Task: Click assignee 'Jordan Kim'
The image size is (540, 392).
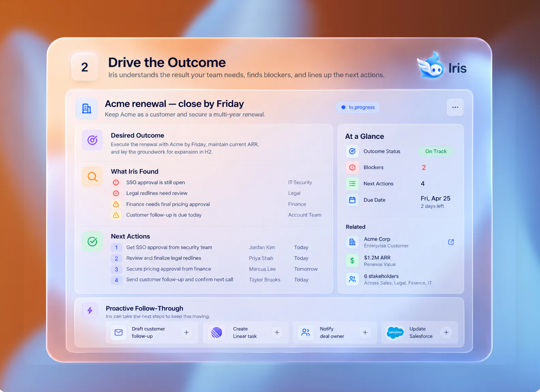Action: pos(262,247)
